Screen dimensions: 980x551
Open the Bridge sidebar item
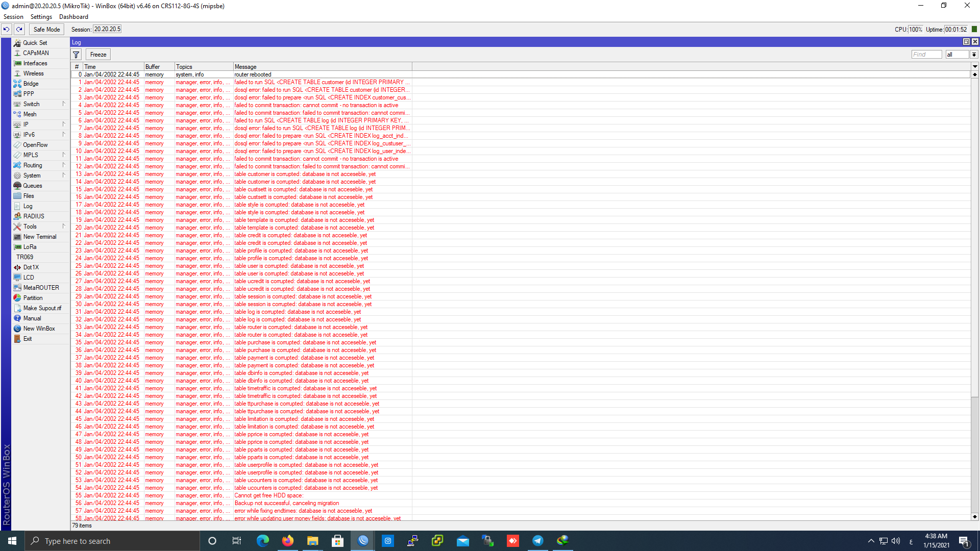pyautogui.click(x=31, y=84)
